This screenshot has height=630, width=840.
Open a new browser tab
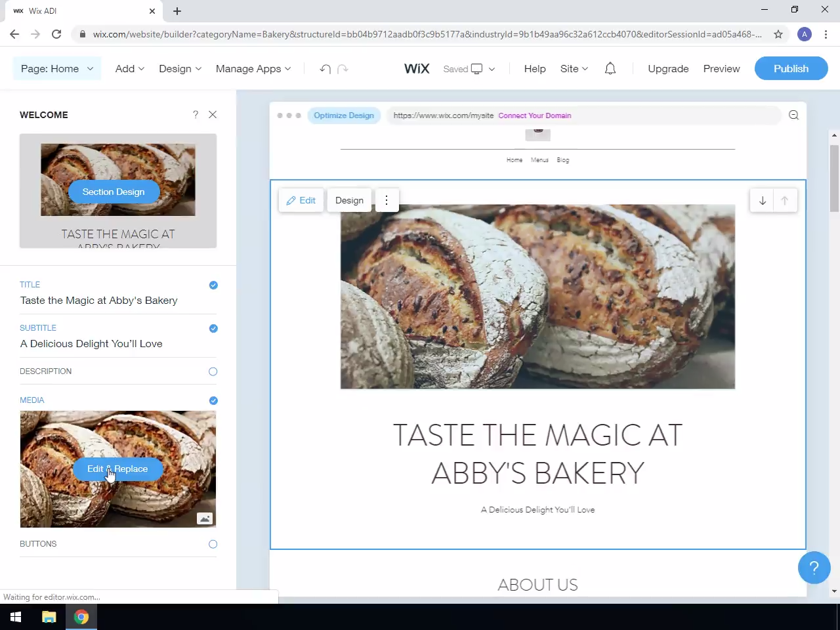tap(177, 10)
